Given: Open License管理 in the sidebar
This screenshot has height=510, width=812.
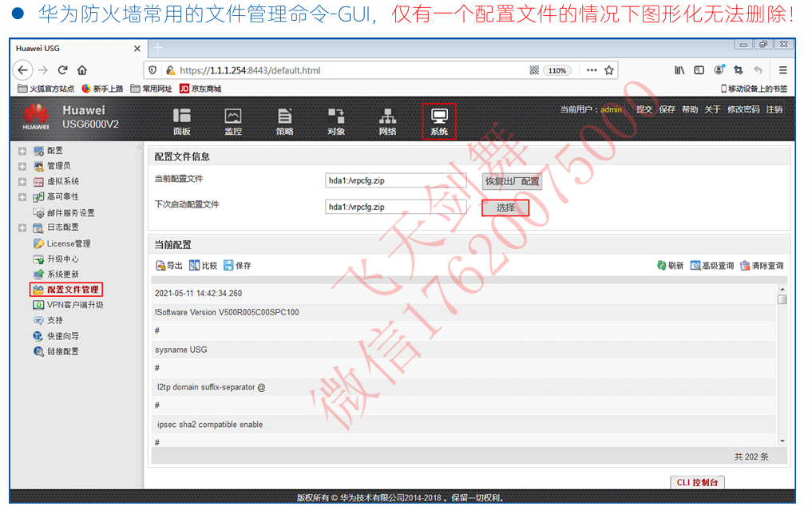Looking at the screenshot, I should (x=61, y=243).
